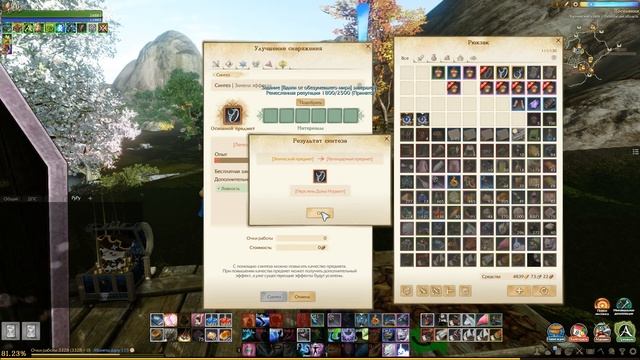Open the synthesis mode selector row
The width and height of the screenshot is (640, 360).
(287, 85)
